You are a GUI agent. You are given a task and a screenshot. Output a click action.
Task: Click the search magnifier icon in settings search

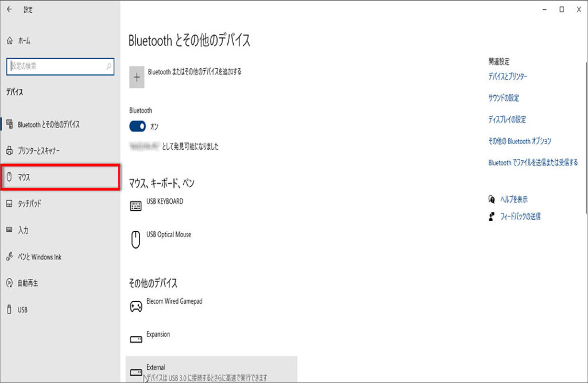pos(109,67)
